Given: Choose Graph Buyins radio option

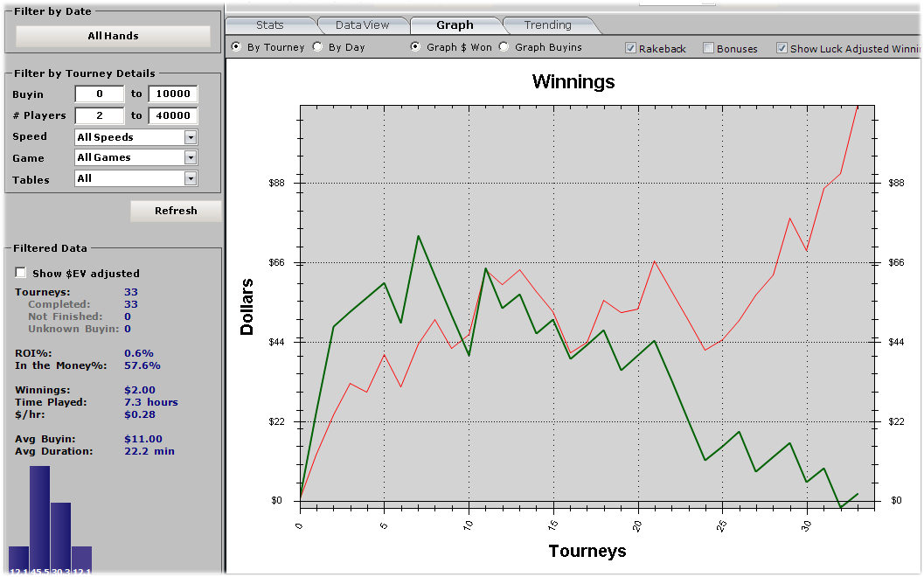Looking at the screenshot, I should point(504,47).
